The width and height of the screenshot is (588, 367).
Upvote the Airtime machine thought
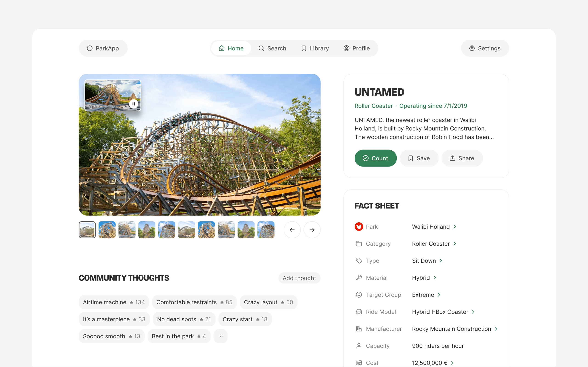(x=132, y=302)
